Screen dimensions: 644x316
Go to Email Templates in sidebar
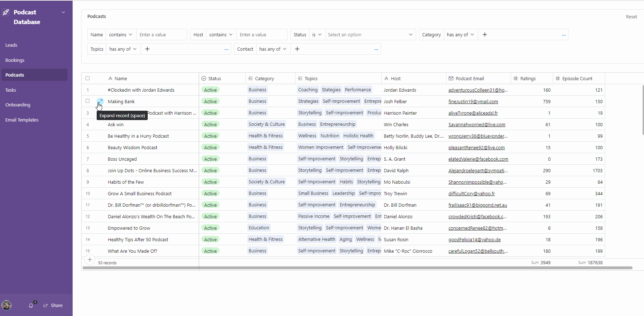[x=22, y=120]
